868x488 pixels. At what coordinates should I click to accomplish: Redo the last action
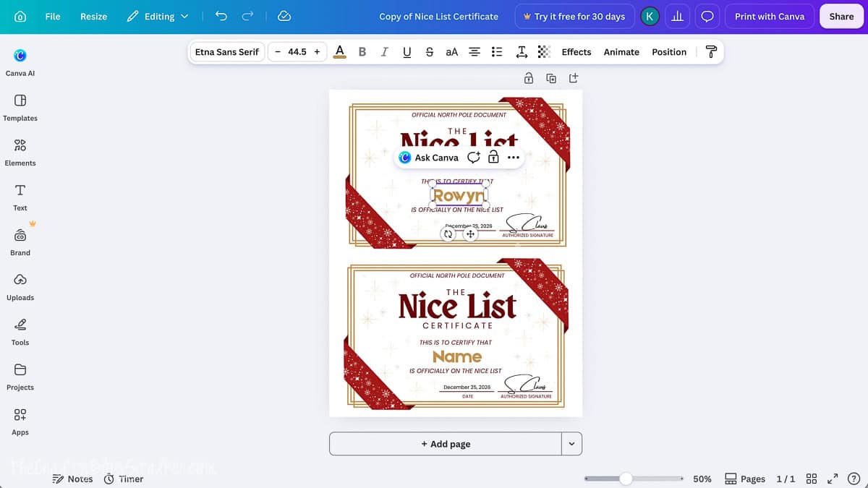tap(248, 16)
